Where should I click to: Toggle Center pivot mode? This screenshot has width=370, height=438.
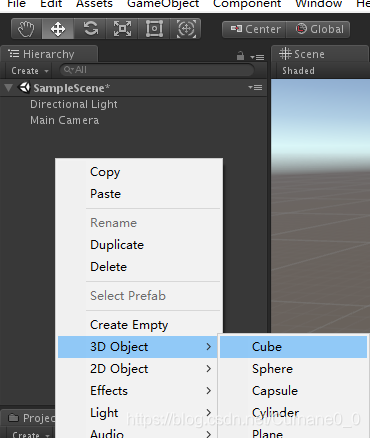[254, 29]
